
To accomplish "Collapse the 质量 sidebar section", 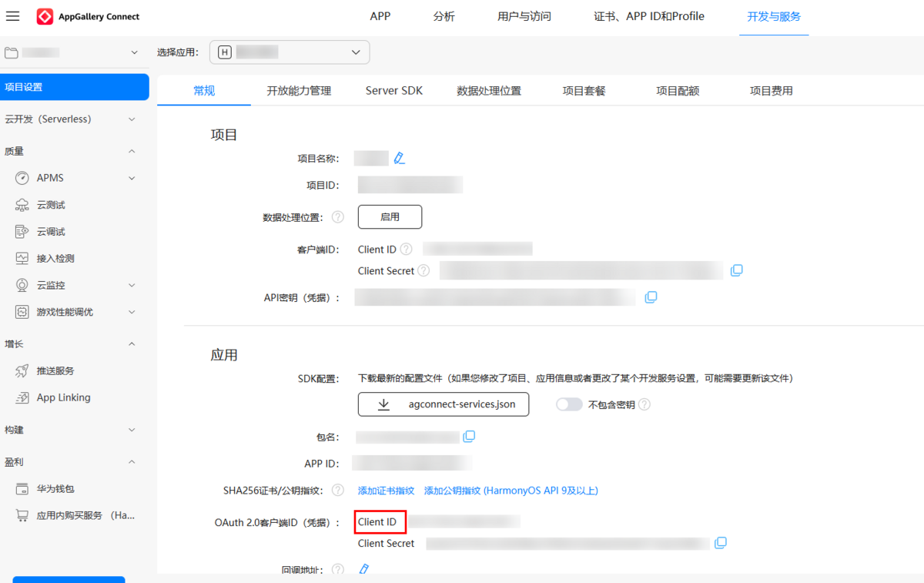I will pyautogui.click(x=132, y=151).
